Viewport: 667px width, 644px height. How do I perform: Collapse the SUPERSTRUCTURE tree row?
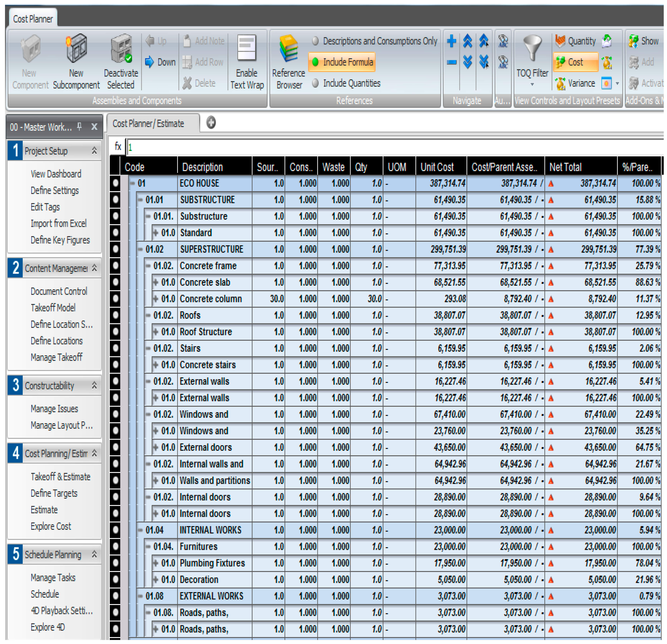(140, 249)
